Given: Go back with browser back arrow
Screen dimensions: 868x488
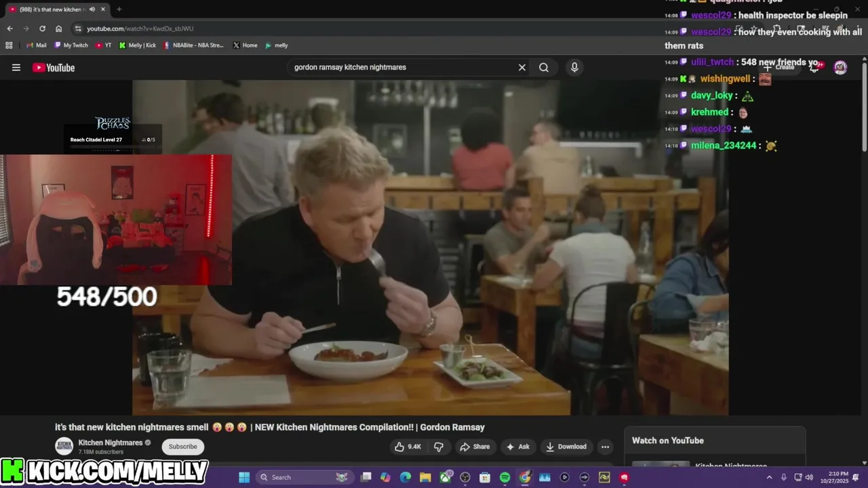Looking at the screenshot, I should coord(9,28).
